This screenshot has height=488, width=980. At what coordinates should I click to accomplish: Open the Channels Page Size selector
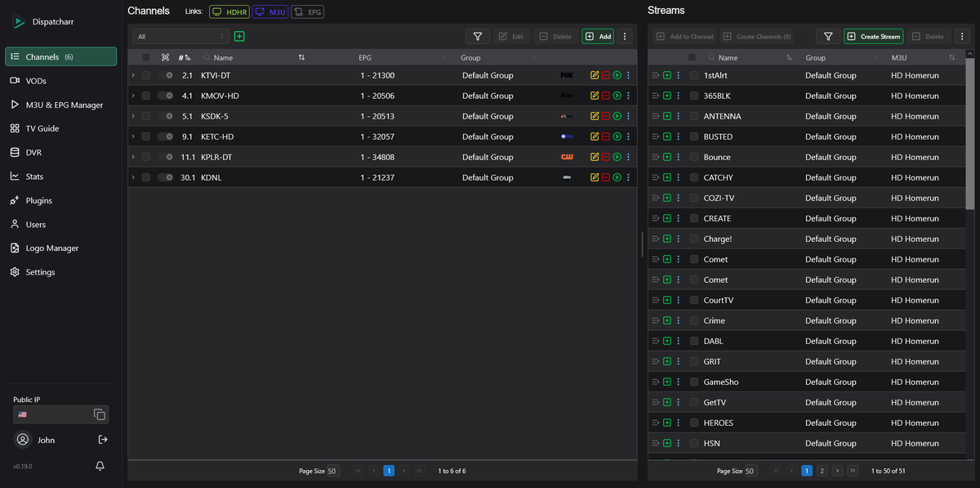point(332,471)
